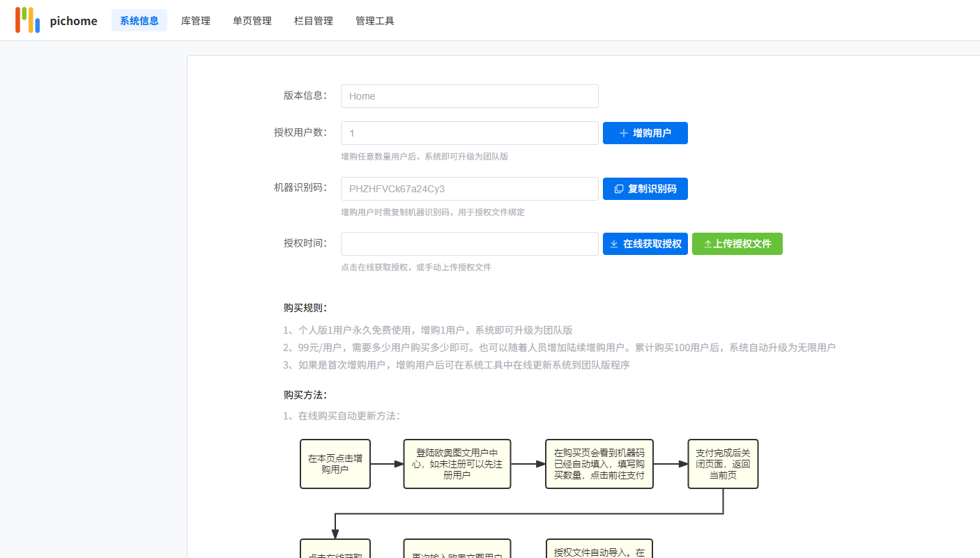The width and height of the screenshot is (980, 558).
Task: Click the 在线获取授权 button
Action: pos(645,244)
